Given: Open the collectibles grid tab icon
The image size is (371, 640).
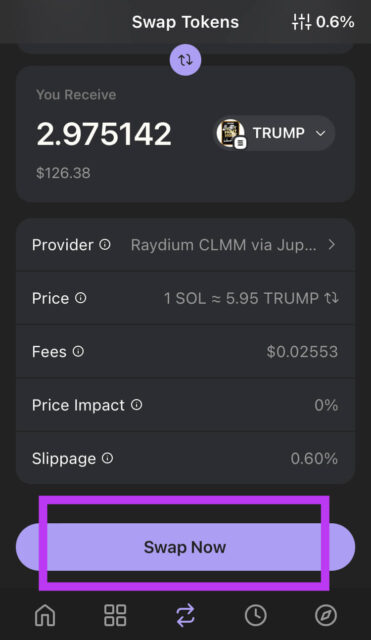Looking at the screenshot, I should pyautogui.click(x=115, y=615).
